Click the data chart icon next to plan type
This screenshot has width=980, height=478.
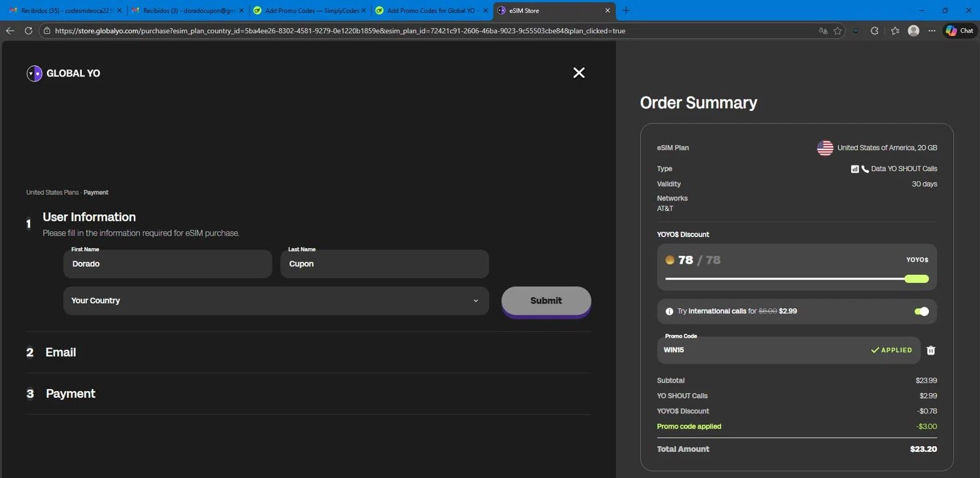(x=855, y=168)
